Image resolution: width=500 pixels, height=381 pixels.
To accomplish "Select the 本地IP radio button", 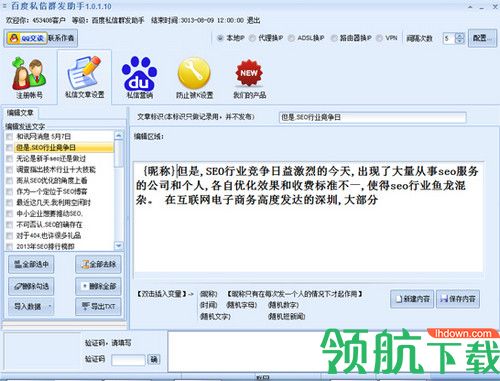I will (220, 38).
